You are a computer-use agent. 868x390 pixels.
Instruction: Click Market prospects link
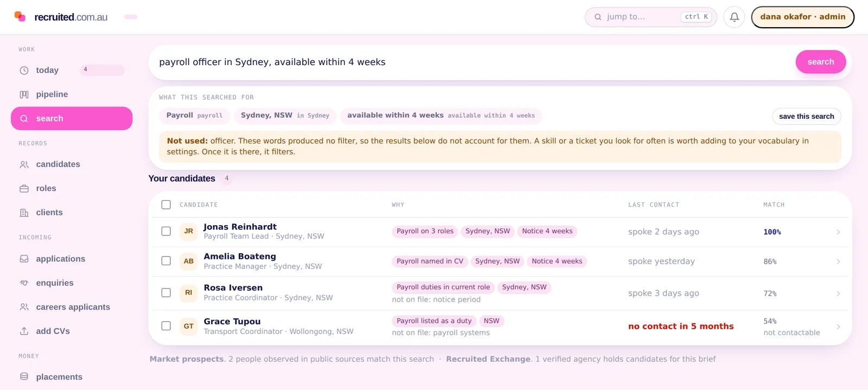coord(186,359)
